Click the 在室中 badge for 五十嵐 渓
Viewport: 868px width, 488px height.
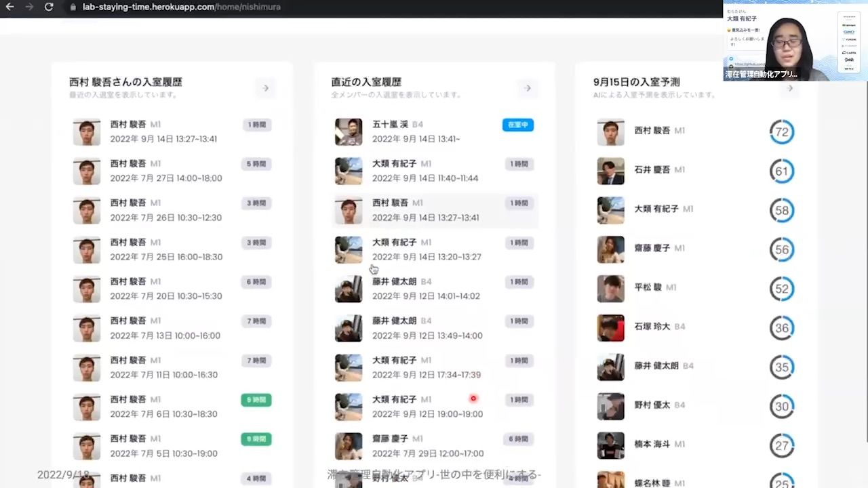[x=518, y=125]
